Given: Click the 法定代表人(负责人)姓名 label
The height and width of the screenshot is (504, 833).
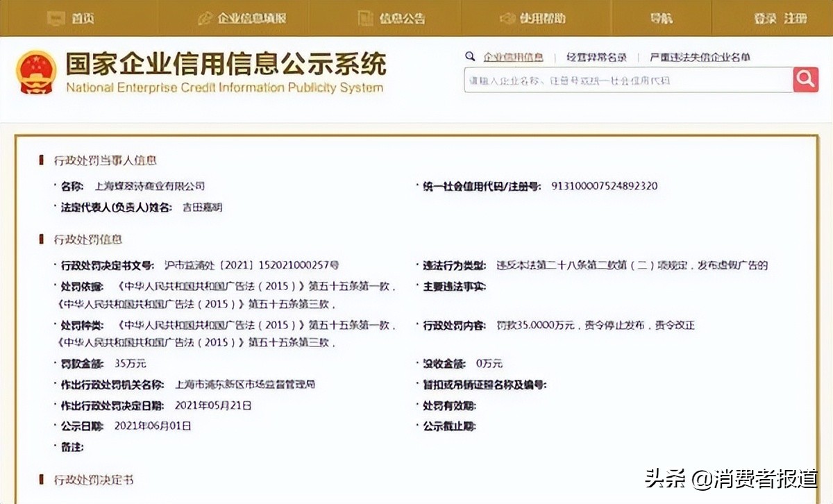Looking at the screenshot, I should coord(117,207).
